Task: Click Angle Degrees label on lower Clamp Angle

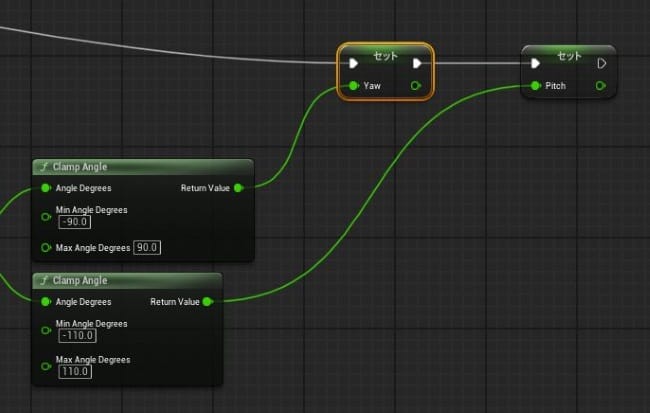Action: point(83,302)
